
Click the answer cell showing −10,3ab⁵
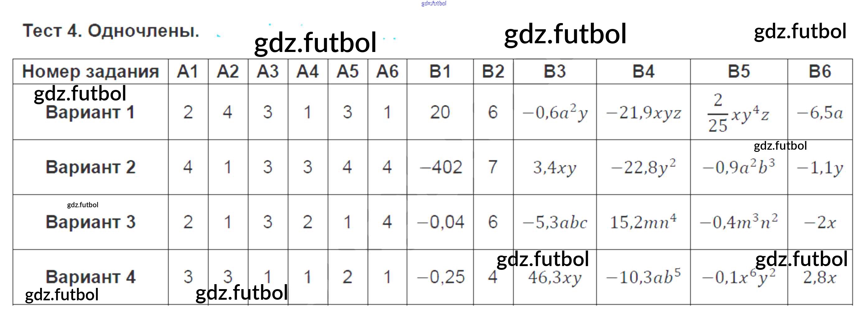pyautogui.click(x=643, y=277)
